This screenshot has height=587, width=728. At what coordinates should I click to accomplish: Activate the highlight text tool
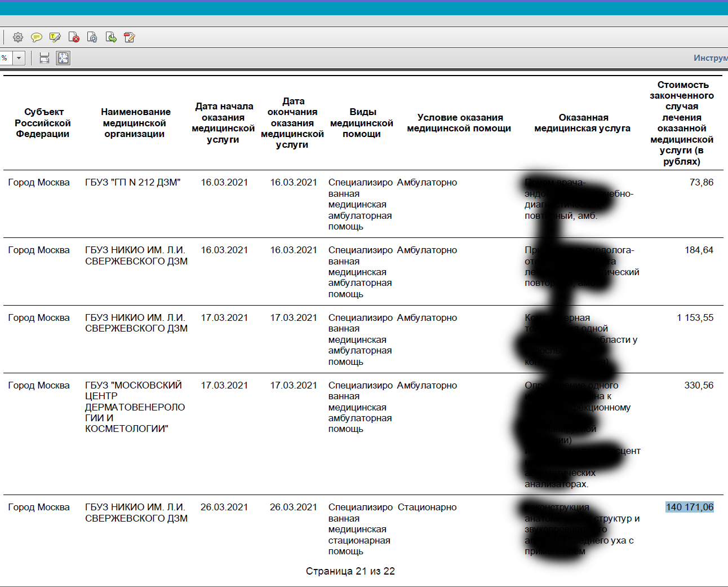tap(55, 37)
